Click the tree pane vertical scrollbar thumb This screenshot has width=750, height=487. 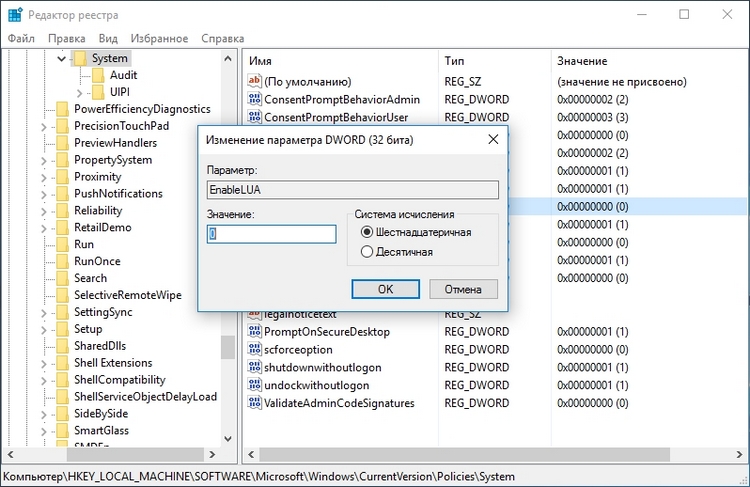point(228,346)
